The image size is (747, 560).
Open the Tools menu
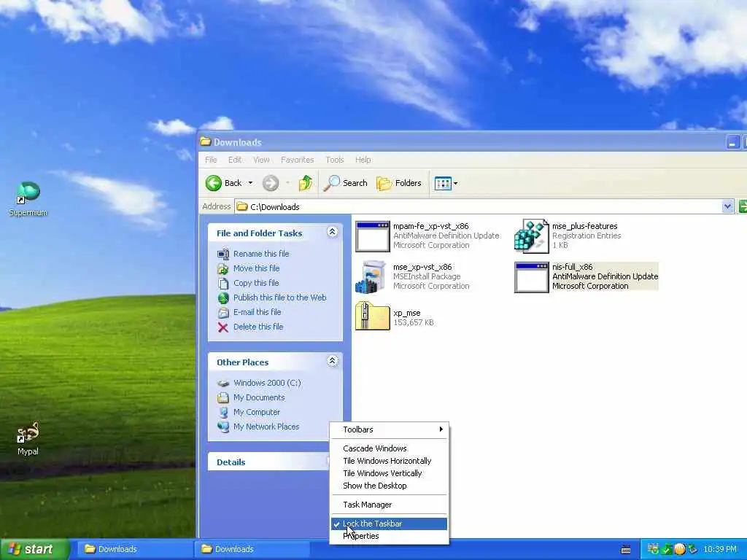point(334,160)
